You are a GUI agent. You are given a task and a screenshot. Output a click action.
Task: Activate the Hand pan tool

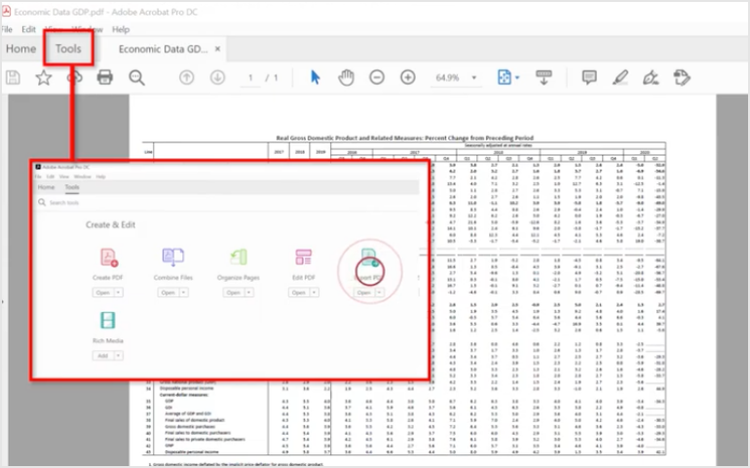[346, 78]
